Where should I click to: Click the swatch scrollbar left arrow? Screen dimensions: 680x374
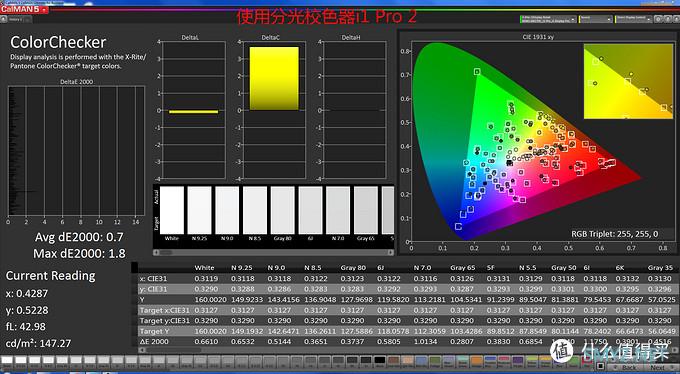coord(156,252)
